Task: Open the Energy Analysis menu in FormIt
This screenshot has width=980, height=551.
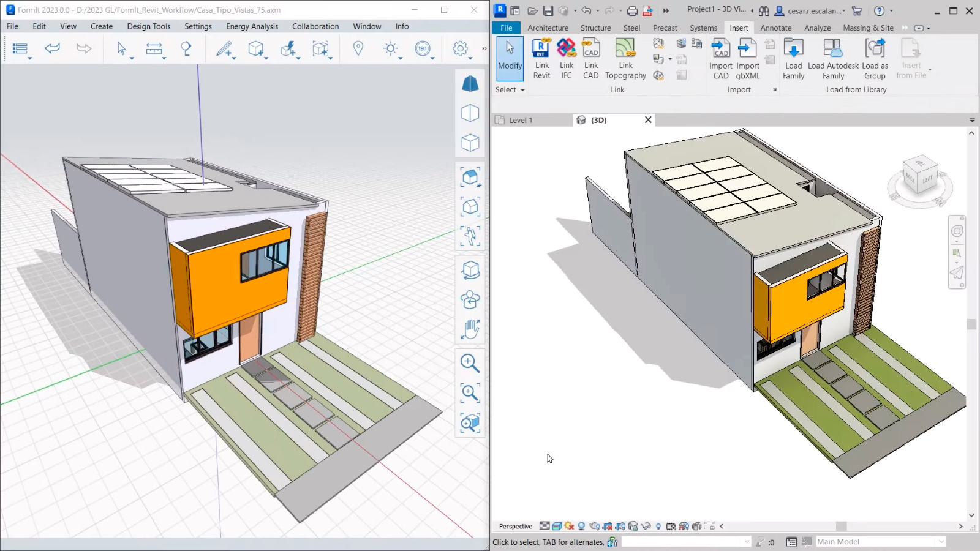Action: 252,26
